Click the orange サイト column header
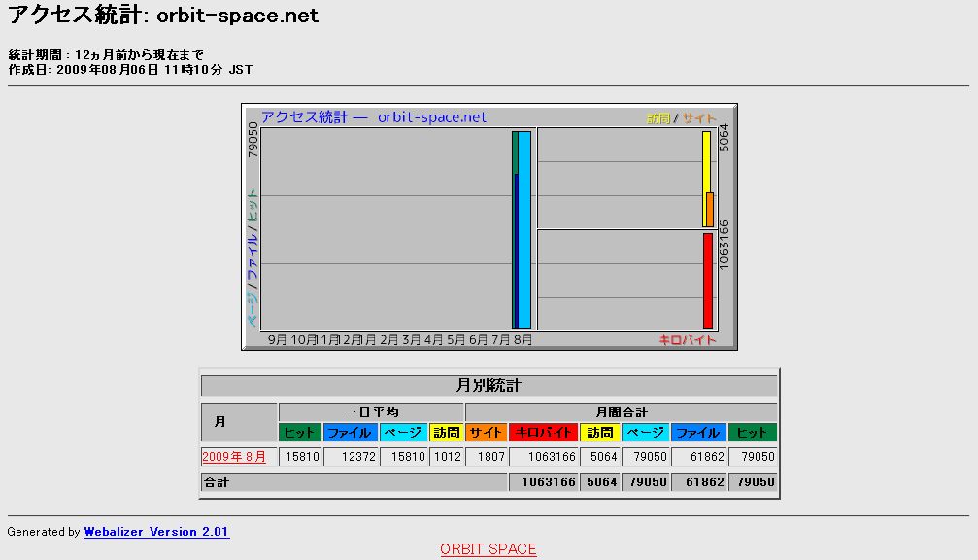This screenshot has height=560, width=978. click(x=486, y=433)
